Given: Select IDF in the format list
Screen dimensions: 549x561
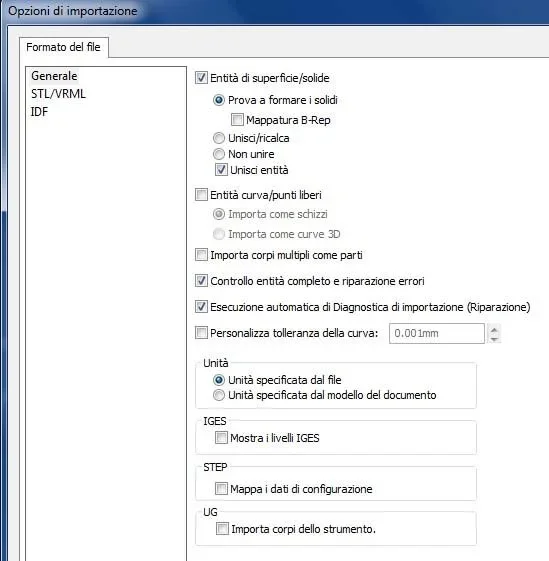Looking at the screenshot, I should [39, 112].
